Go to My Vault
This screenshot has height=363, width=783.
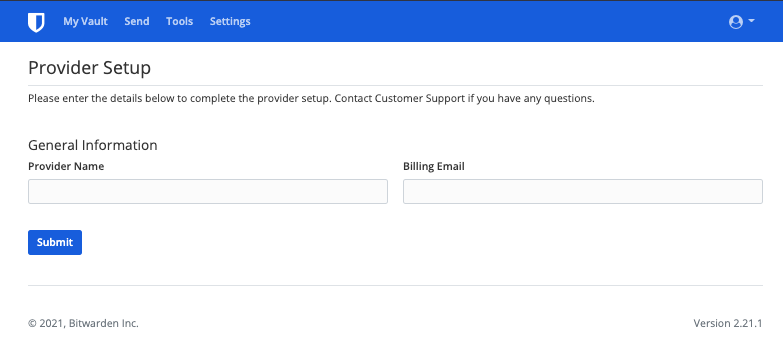[x=85, y=21]
